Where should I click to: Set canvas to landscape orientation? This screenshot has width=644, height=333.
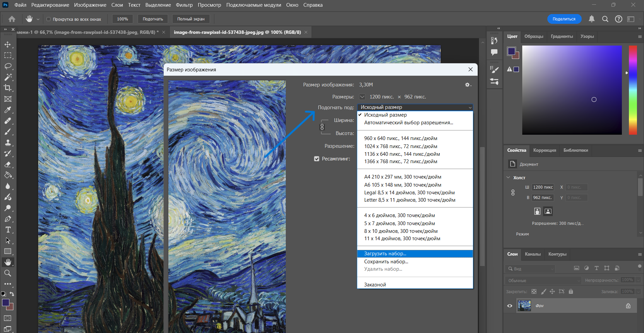point(548,211)
